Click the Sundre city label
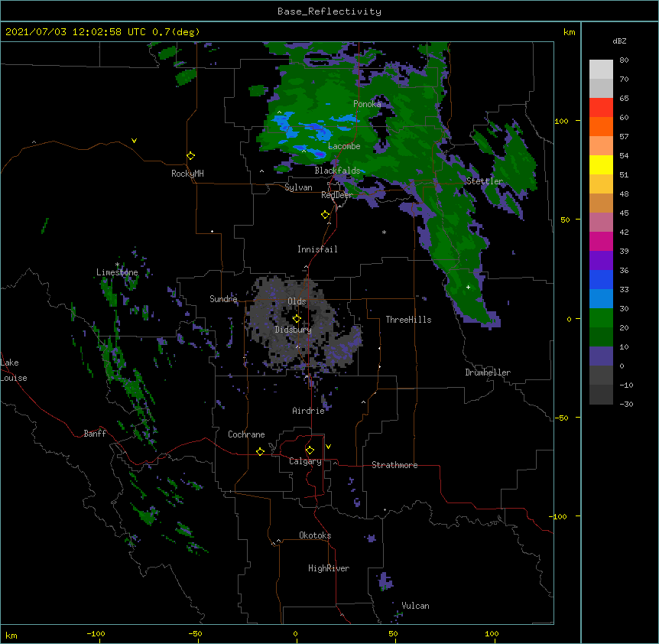659x644 pixels. point(223,299)
